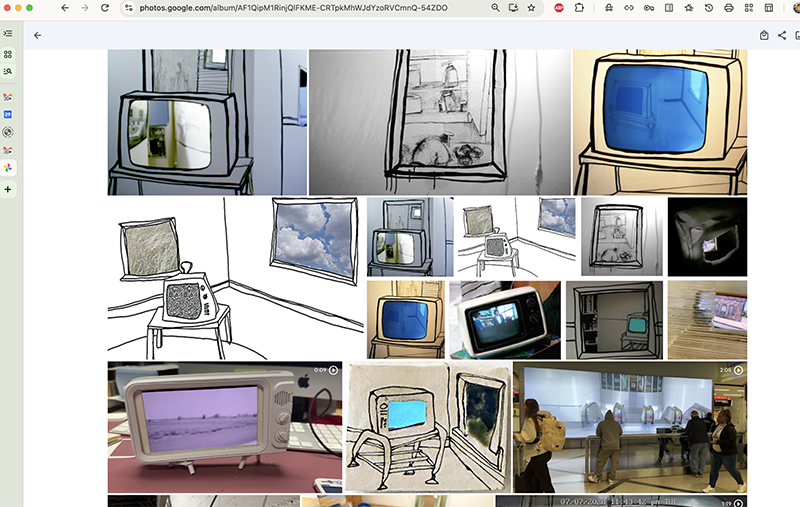
Task: Open the large blue-screen TV drawing
Action: (x=660, y=122)
